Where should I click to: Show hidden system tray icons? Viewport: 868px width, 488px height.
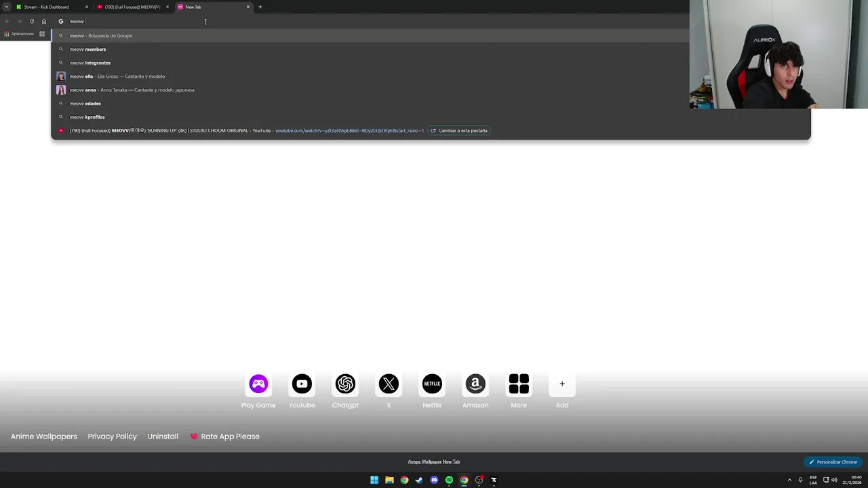click(x=789, y=480)
